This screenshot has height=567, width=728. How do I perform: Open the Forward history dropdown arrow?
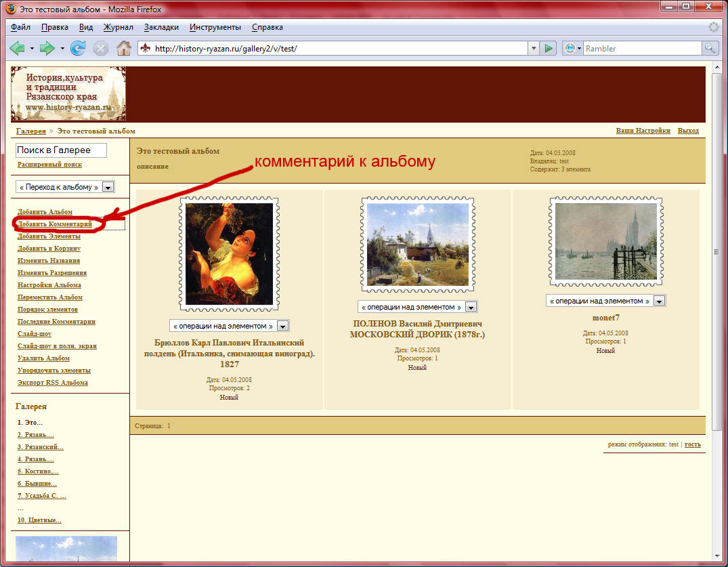tap(62, 48)
